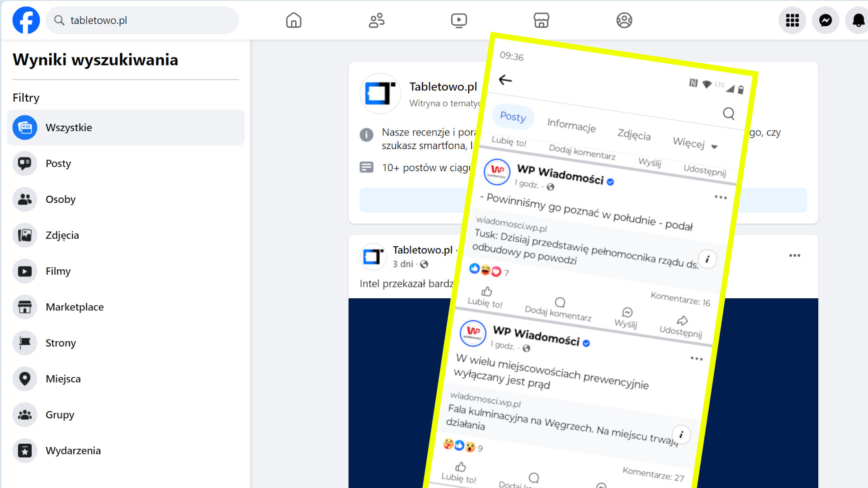Screen dimensions: 868x488
Task: Select the Miejsca filter
Action: pyautogui.click(x=126, y=379)
